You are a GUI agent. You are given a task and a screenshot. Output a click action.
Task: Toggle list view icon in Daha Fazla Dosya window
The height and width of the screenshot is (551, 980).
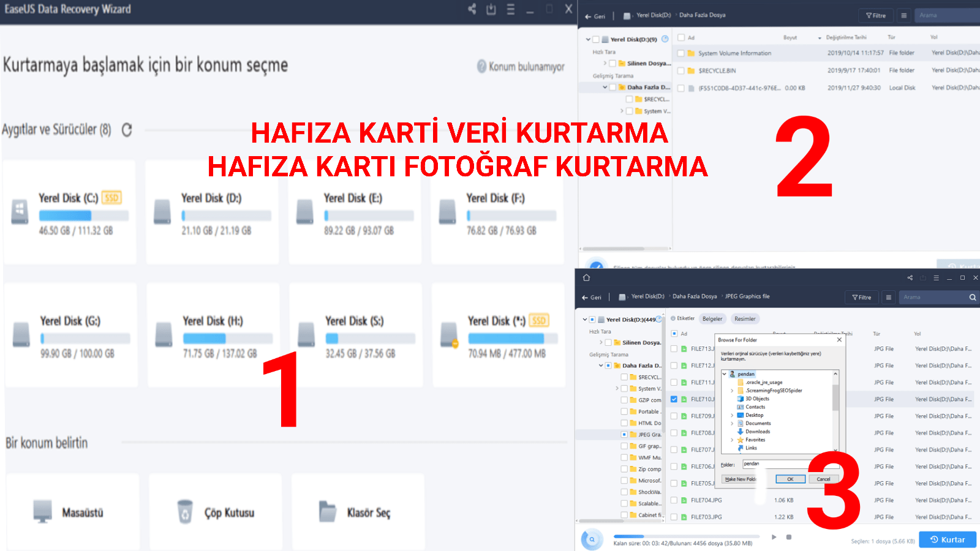(x=903, y=16)
